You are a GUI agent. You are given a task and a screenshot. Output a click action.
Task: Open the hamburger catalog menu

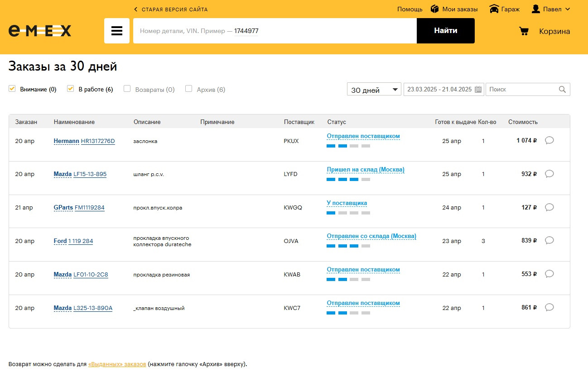coord(117,31)
